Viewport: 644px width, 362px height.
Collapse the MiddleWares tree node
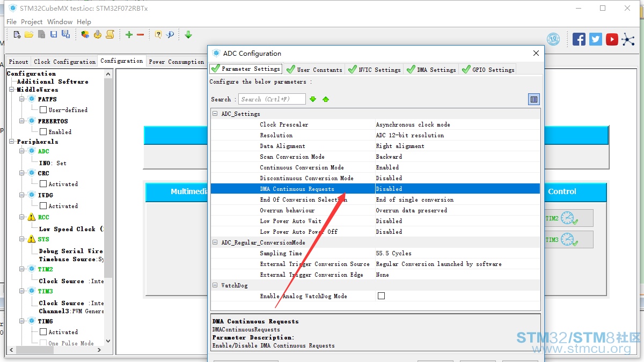point(12,90)
